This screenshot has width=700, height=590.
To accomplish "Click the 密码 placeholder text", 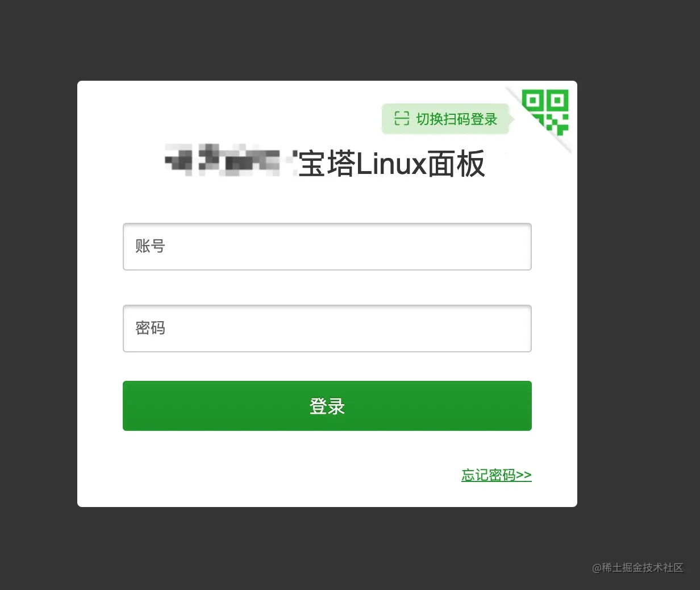I will [x=150, y=328].
